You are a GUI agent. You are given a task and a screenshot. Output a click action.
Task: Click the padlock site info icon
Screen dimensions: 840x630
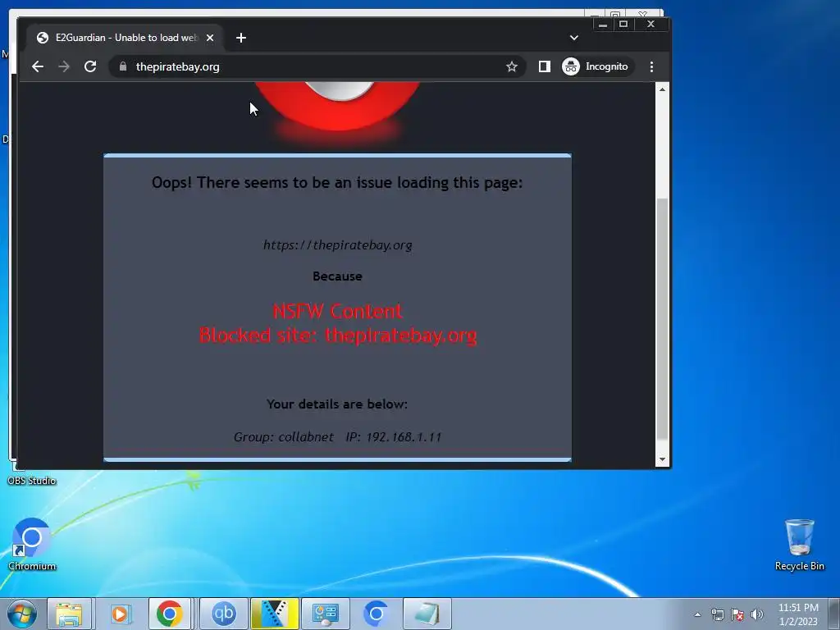pos(123,66)
